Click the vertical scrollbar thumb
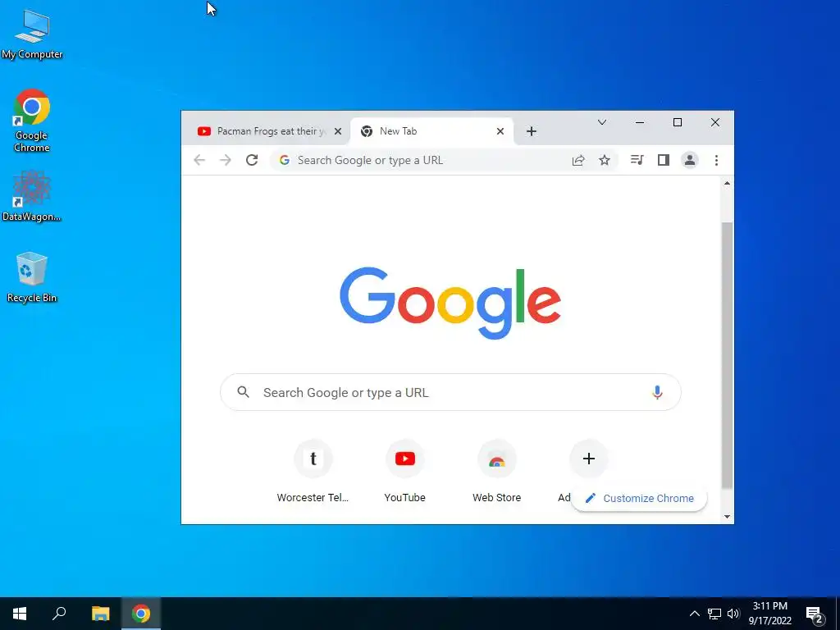This screenshot has width=840, height=630. point(727,355)
